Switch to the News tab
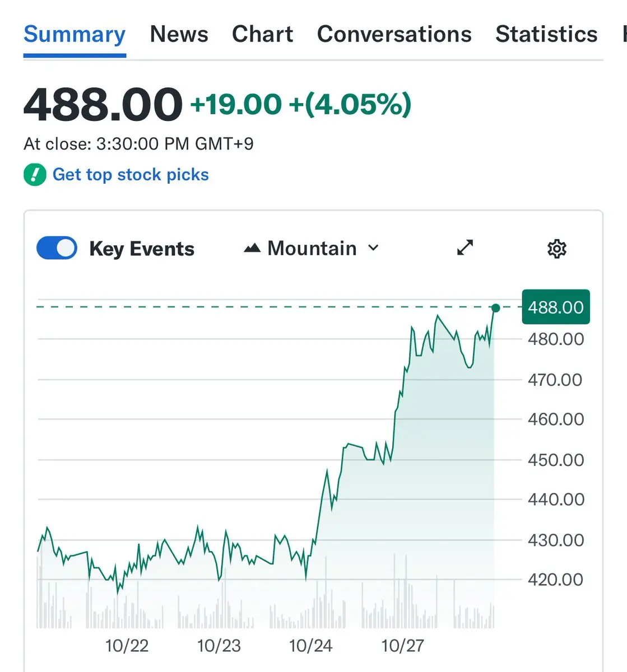This screenshot has height=672, width=627. click(179, 34)
